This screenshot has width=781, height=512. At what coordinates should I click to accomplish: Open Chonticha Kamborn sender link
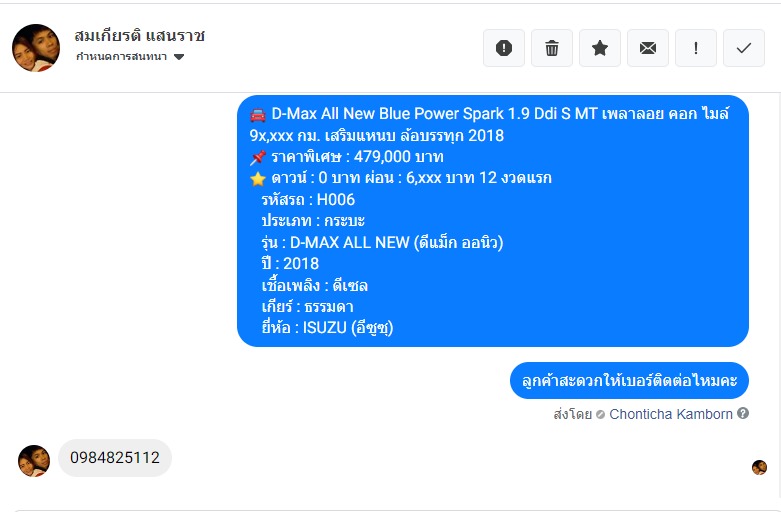(670, 414)
